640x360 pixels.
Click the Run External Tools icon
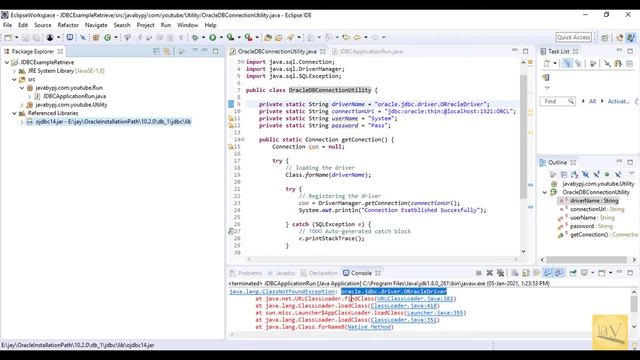click(248, 38)
